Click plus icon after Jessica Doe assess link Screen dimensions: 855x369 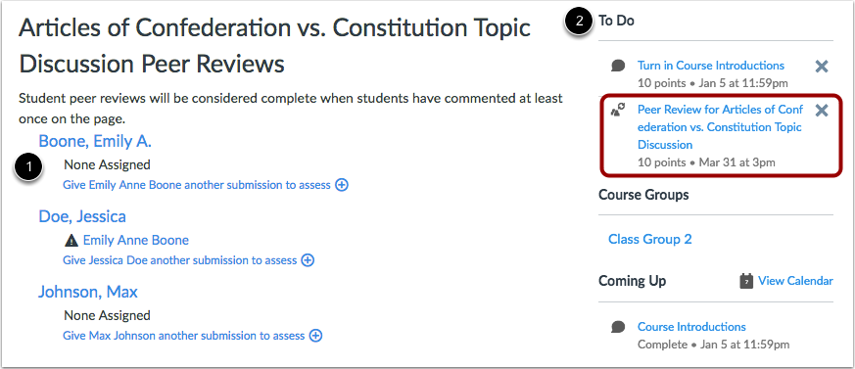click(308, 261)
